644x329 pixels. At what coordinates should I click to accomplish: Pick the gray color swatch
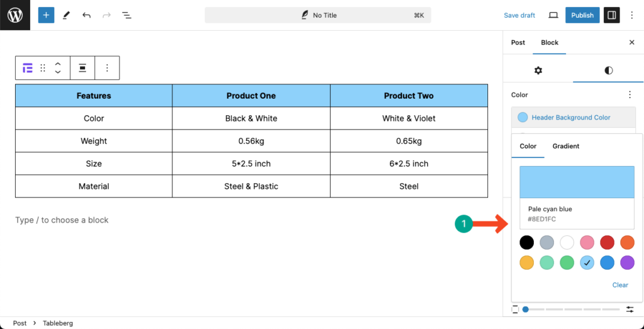pos(547,242)
